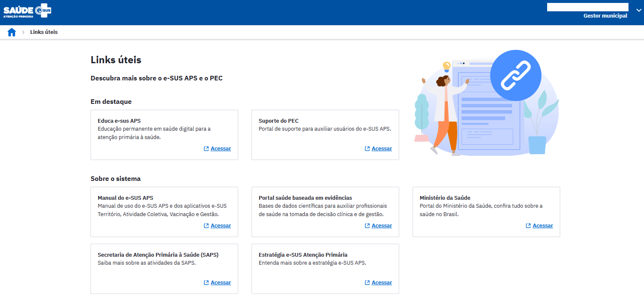
Task: Click the Saúde e-SUS Atenção Primária logo
Action: 27,11
